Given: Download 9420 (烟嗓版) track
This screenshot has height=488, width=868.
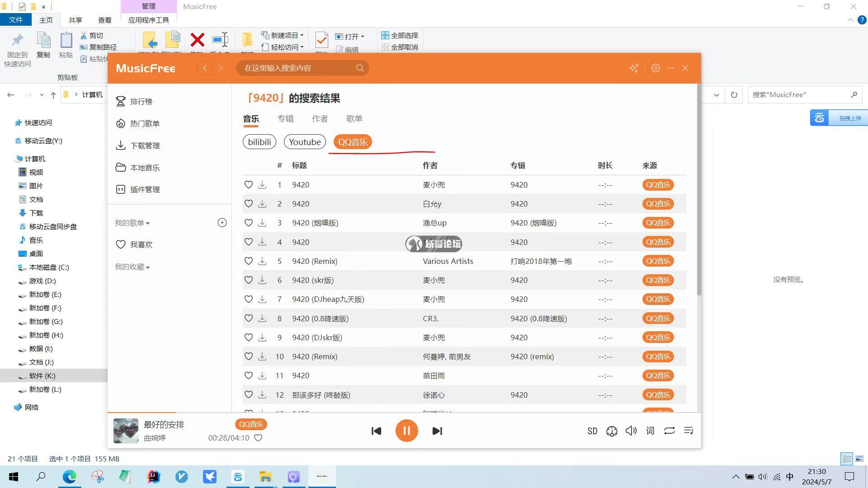Looking at the screenshot, I should 262,223.
